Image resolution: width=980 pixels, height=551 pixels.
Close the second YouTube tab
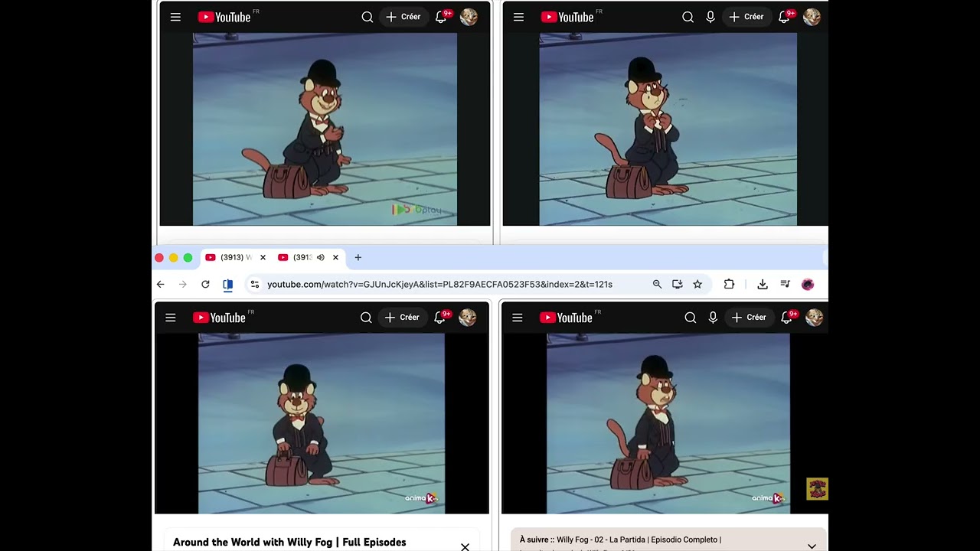[x=335, y=257]
